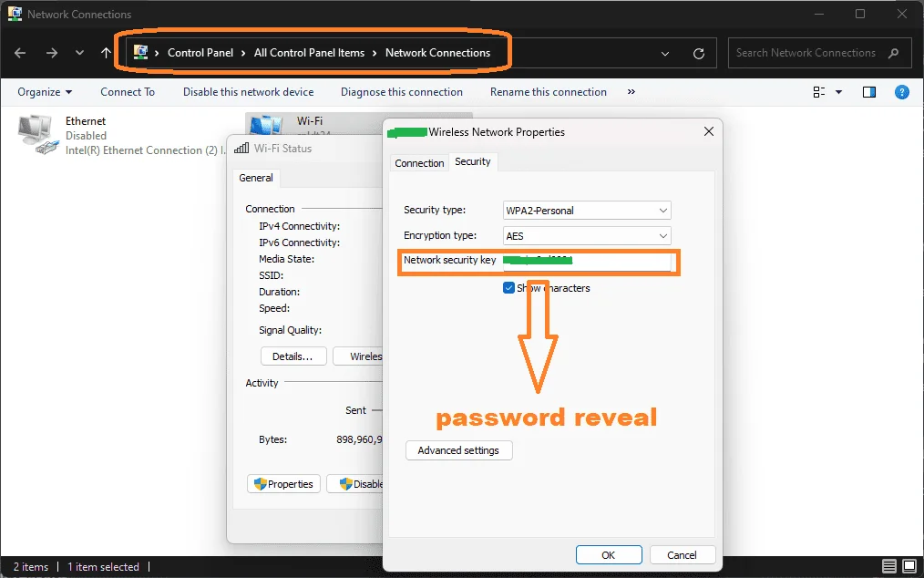Open the Organize menu
This screenshot has width=924, height=578.
point(45,92)
